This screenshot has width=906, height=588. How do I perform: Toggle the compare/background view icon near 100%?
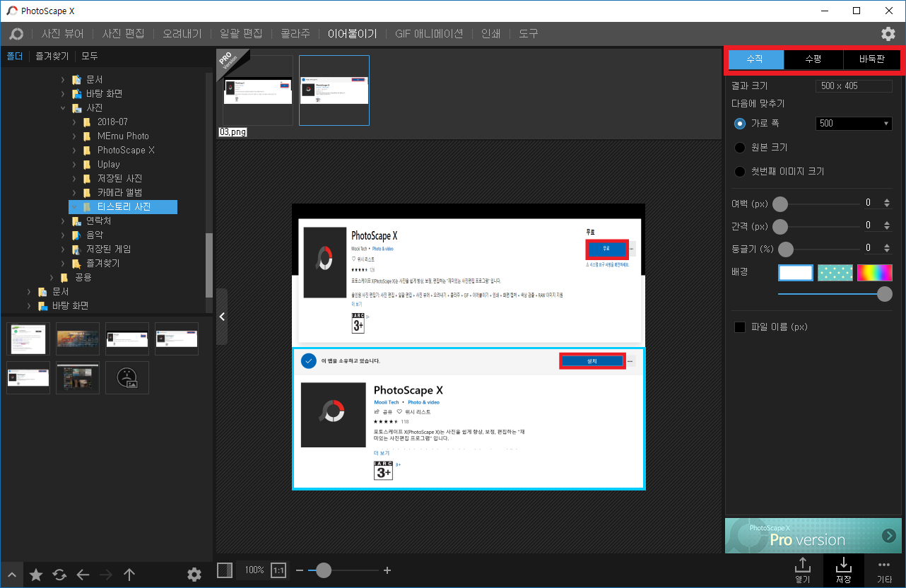click(225, 570)
